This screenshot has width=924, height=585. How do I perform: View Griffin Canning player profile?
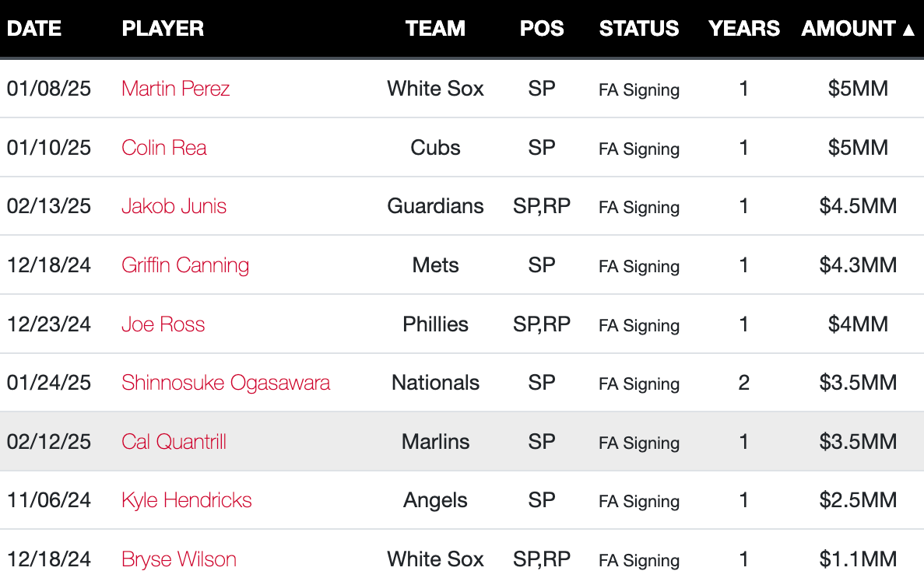[x=185, y=265]
